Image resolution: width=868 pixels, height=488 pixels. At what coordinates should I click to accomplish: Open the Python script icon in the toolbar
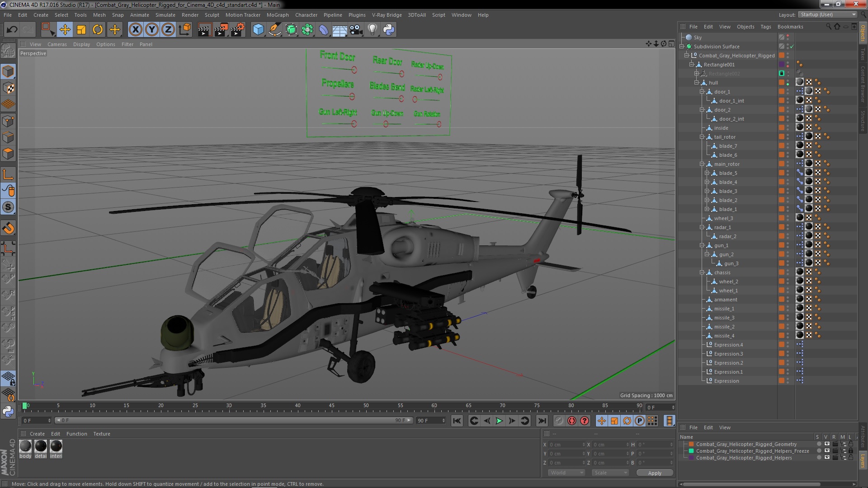point(389,30)
